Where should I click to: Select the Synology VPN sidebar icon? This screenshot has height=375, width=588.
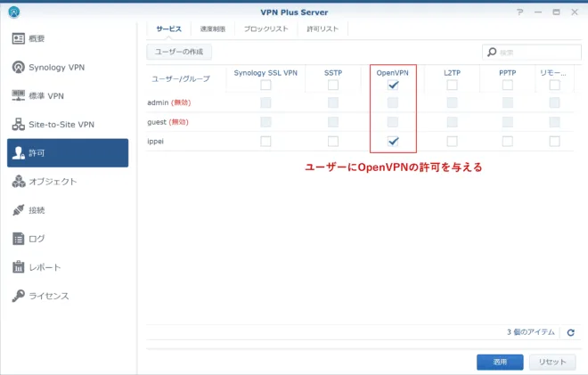coord(19,67)
